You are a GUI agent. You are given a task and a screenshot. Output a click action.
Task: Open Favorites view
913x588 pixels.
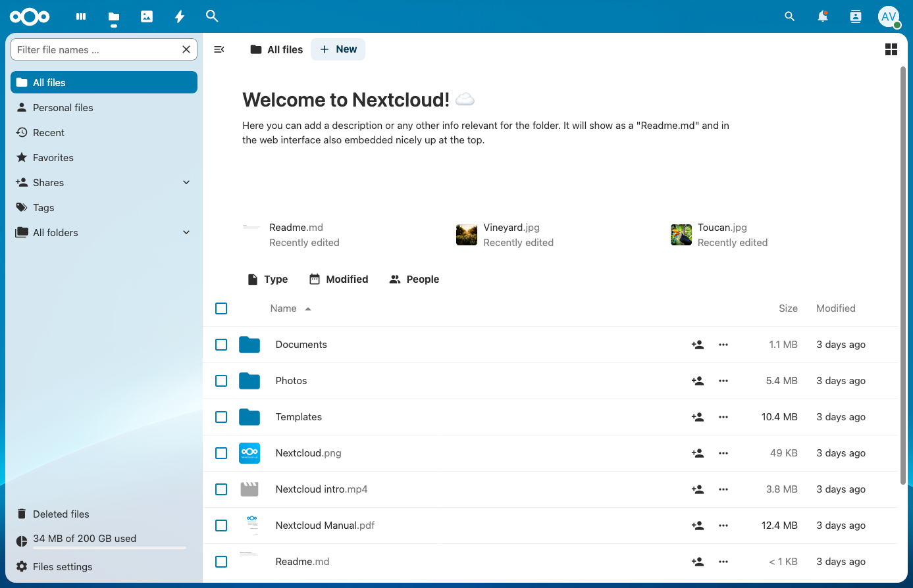click(104, 157)
